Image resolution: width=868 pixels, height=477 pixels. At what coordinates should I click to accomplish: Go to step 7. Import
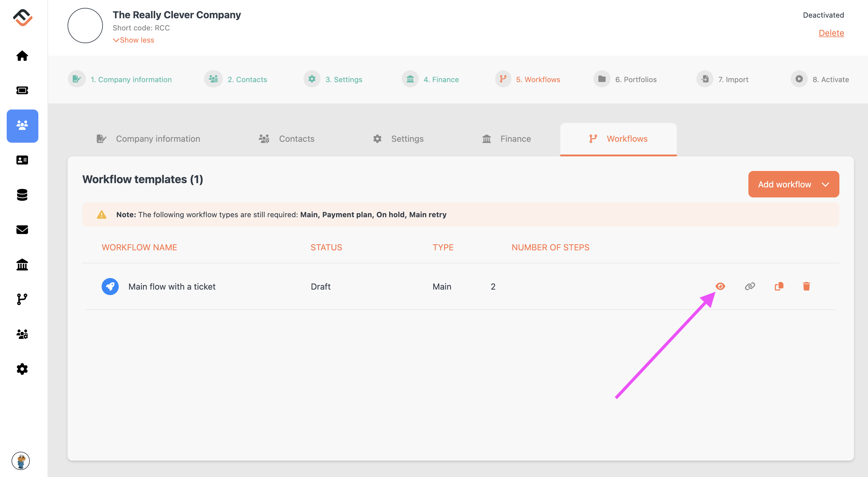[733, 79]
